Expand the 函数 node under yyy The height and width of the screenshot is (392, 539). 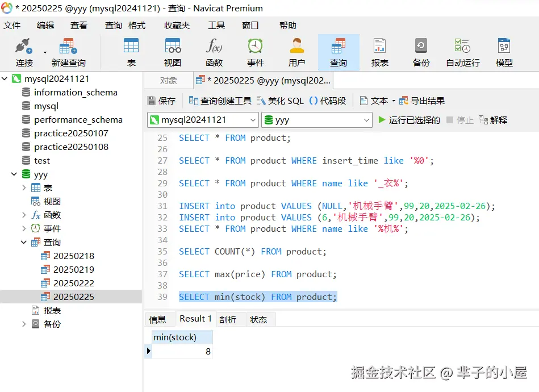click(x=24, y=215)
